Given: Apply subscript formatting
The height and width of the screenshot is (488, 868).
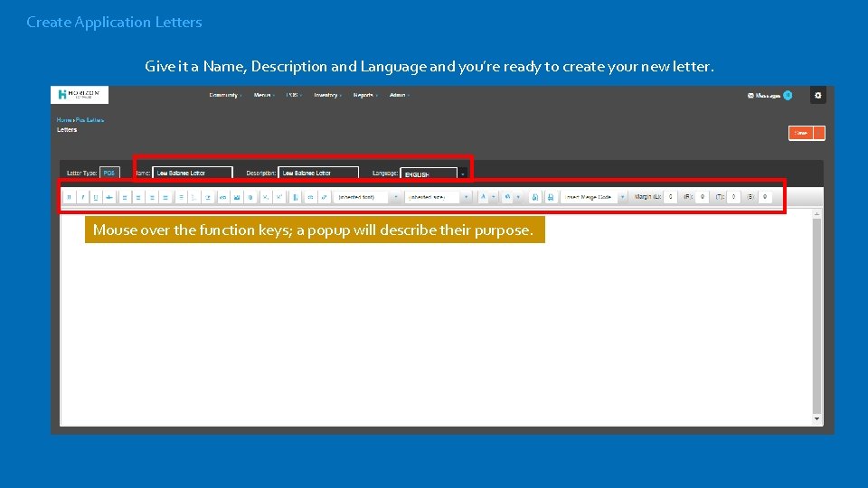Looking at the screenshot, I should pos(266,197).
